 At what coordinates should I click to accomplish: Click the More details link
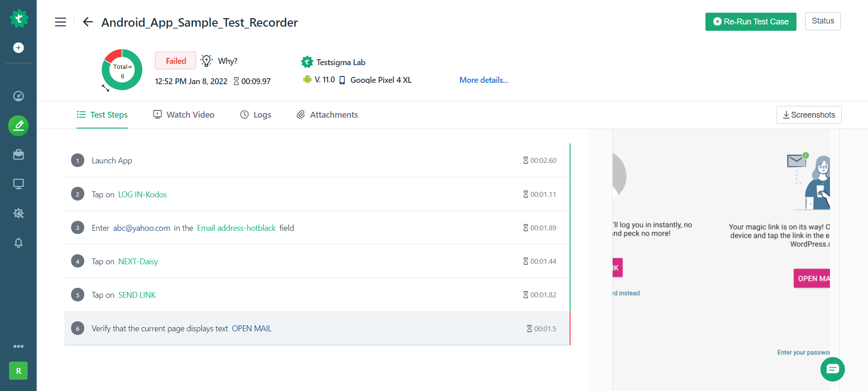(484, 80)
